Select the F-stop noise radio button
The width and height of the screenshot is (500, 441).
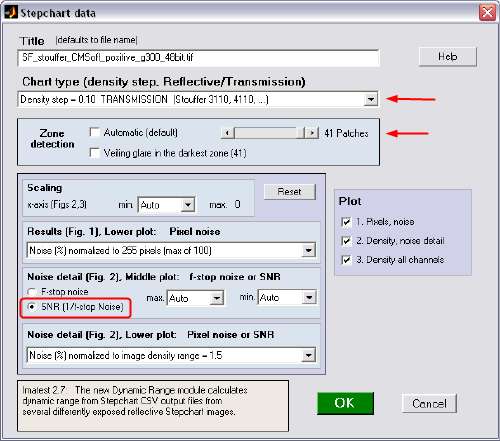click(32, 292)
